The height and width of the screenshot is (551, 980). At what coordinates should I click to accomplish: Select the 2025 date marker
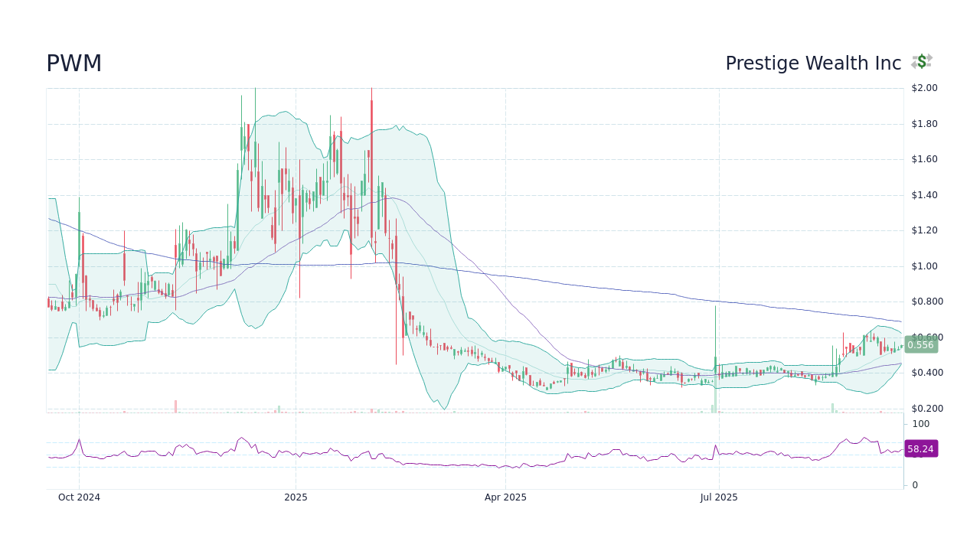296,497
